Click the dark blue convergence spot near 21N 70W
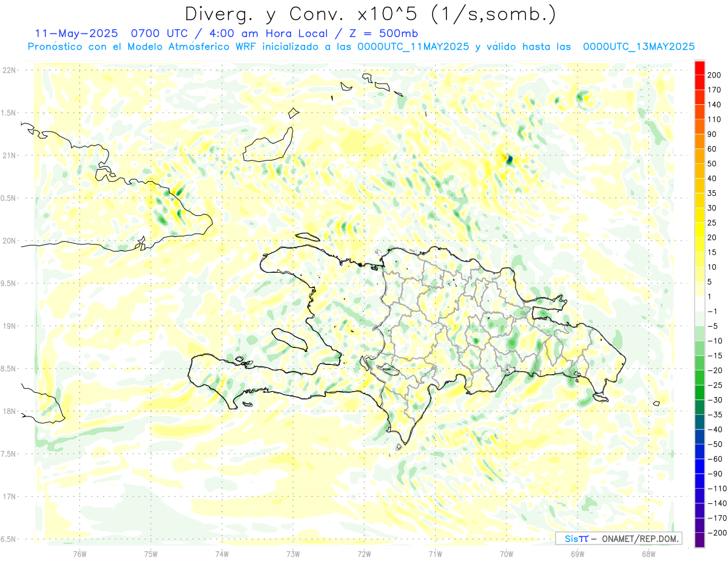Image resolution: width=728 pixels, height=562 pixels. click(x=510, y=159)
